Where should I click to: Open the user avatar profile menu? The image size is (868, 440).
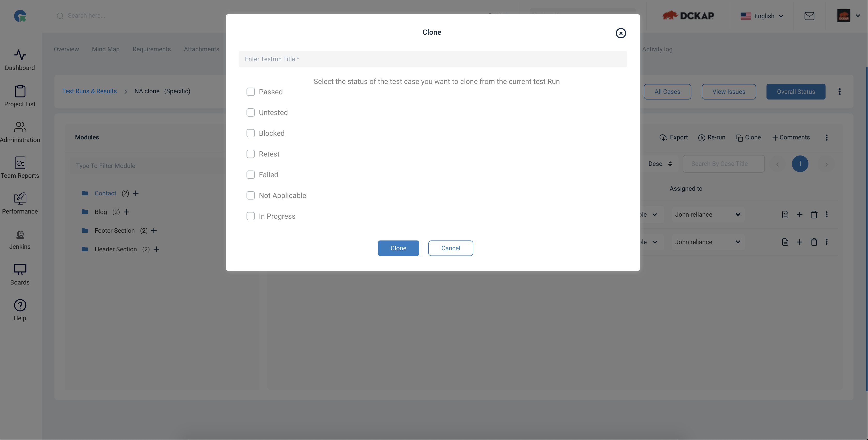849,16
